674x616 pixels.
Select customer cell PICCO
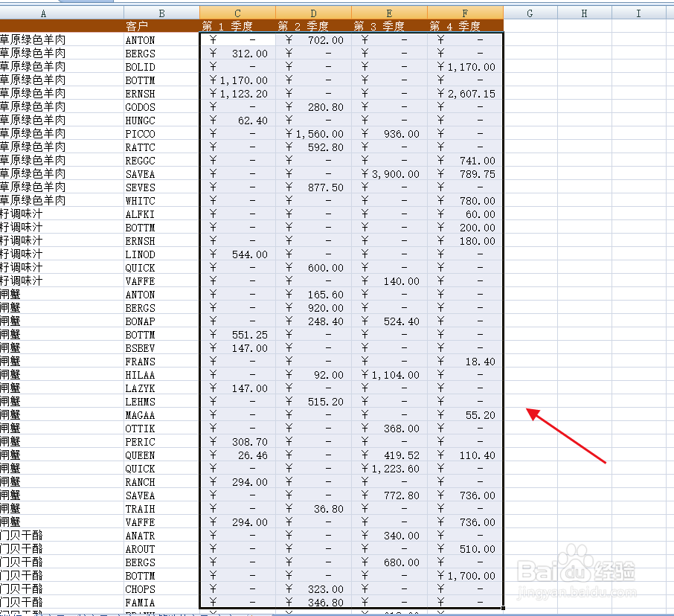pos(161,134)
